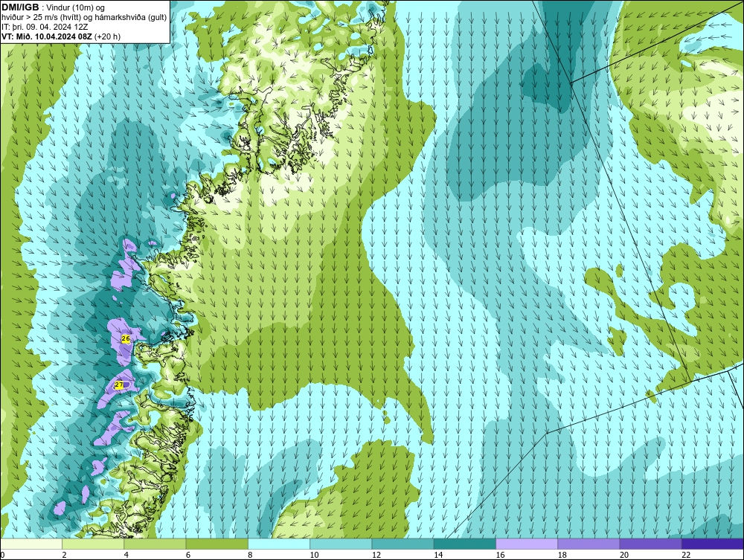Click the legend scale number '16'
744x560 pixels.
pos(500,556)
